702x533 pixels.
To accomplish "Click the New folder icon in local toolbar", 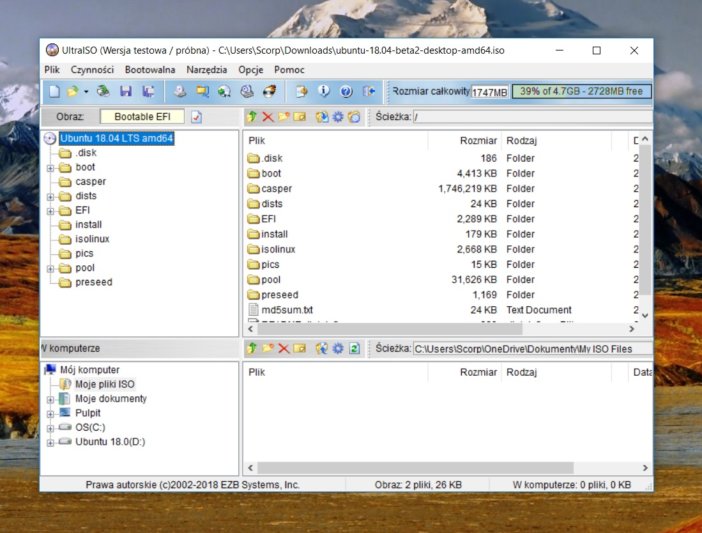I will click(268, 348).
